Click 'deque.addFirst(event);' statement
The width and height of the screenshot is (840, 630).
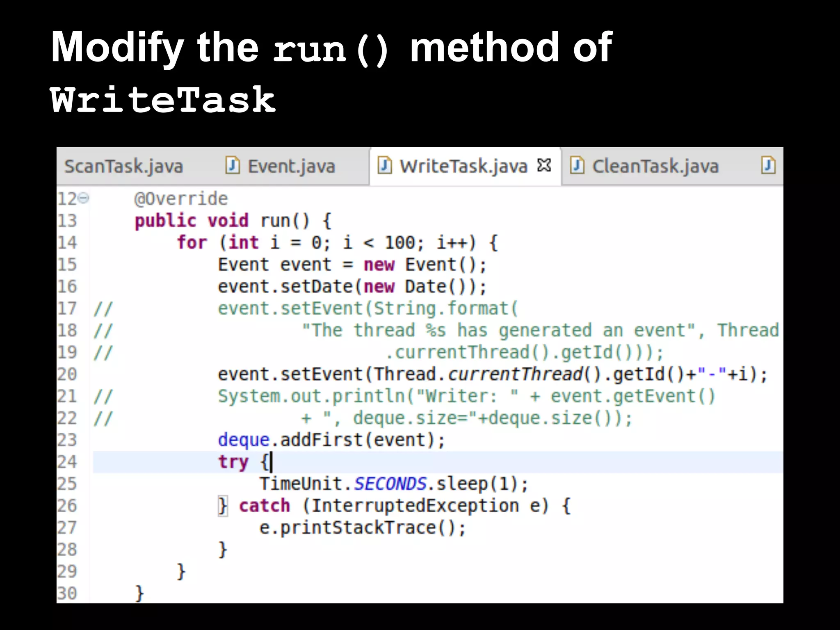pos(331,440)
